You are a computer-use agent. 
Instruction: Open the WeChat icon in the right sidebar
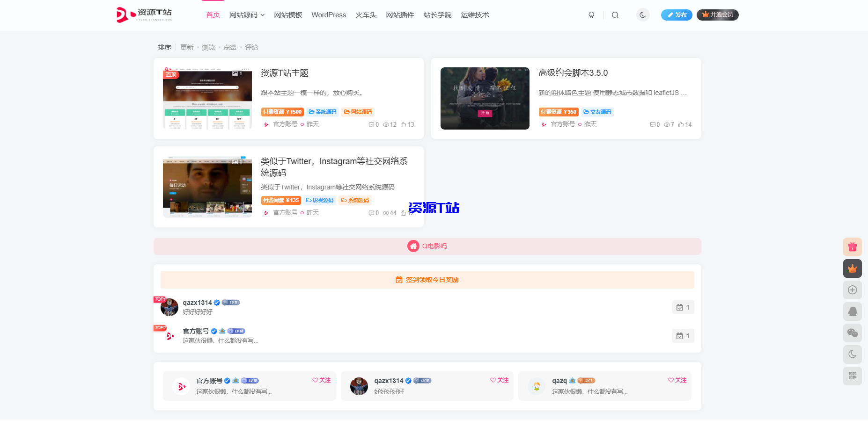pos(853,333)
